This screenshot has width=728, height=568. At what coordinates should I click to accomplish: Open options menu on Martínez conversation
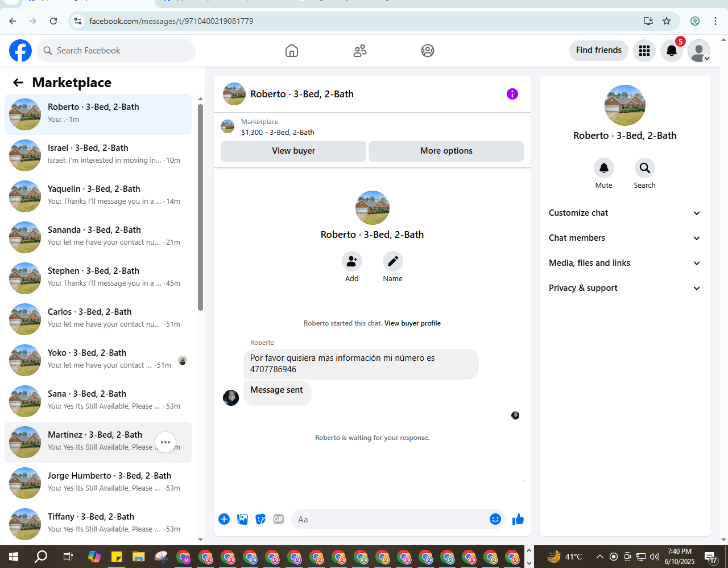click(166, 442)
